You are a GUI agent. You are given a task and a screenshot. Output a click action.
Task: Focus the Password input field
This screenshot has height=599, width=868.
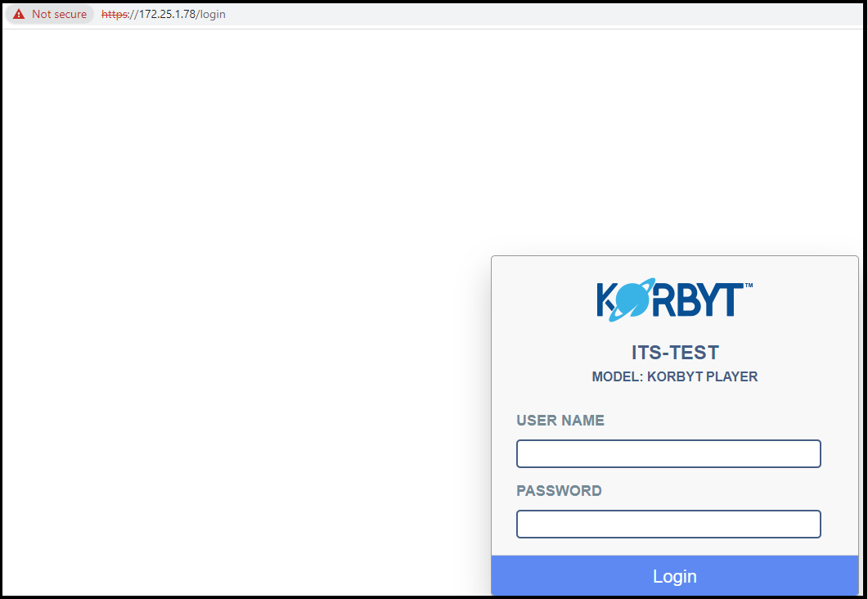tap(668, 525)
